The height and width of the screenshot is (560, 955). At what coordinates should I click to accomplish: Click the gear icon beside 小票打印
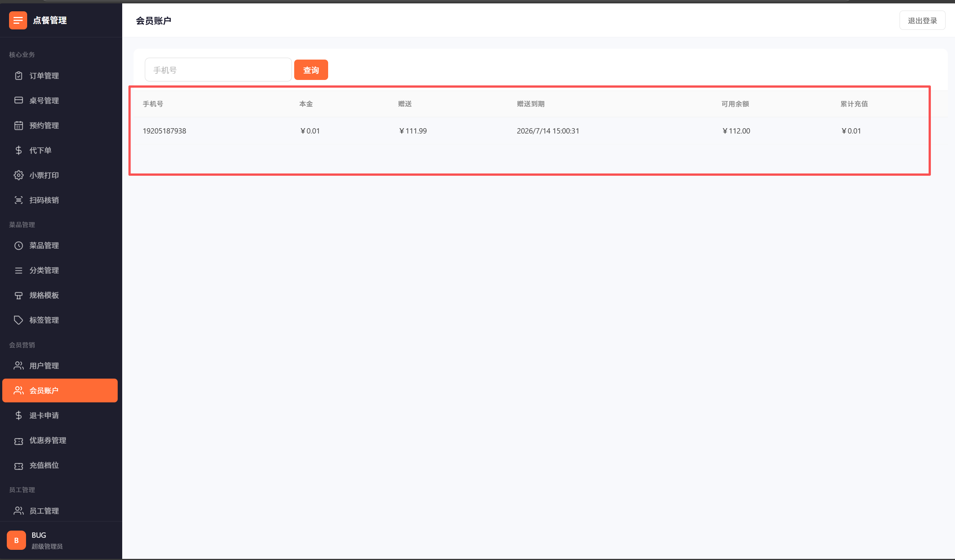(x=18, y=175)
